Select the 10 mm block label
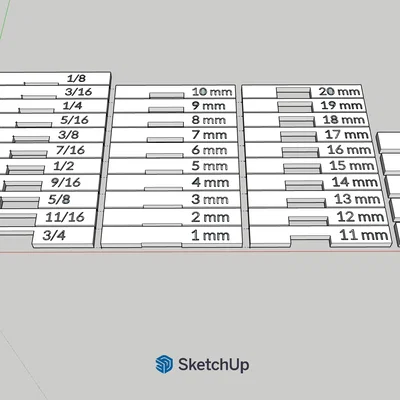Viewport: 400px width, 400px height. [x=212, y=92]
